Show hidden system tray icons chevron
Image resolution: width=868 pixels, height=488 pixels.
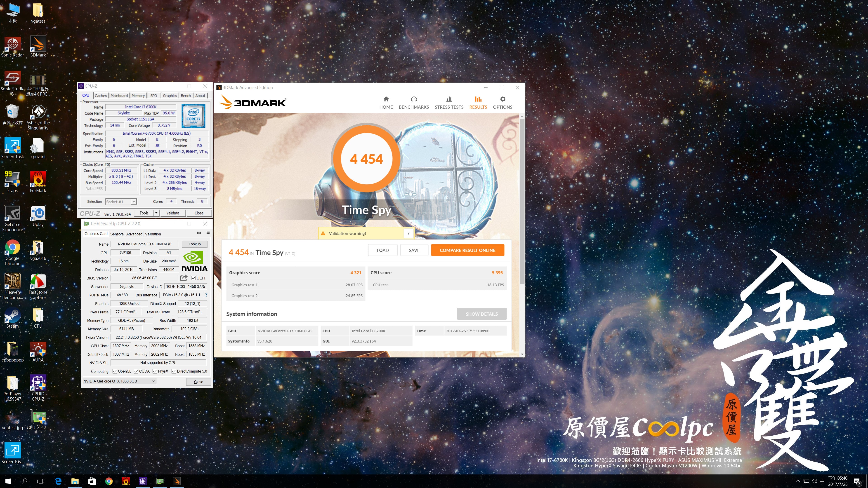797,481
